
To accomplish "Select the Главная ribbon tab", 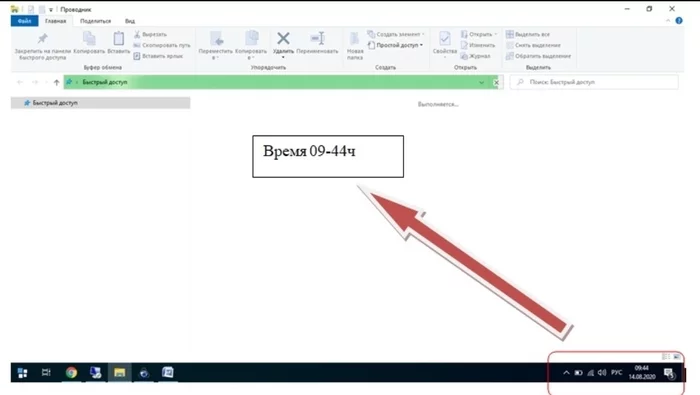I will pos(55,21).
